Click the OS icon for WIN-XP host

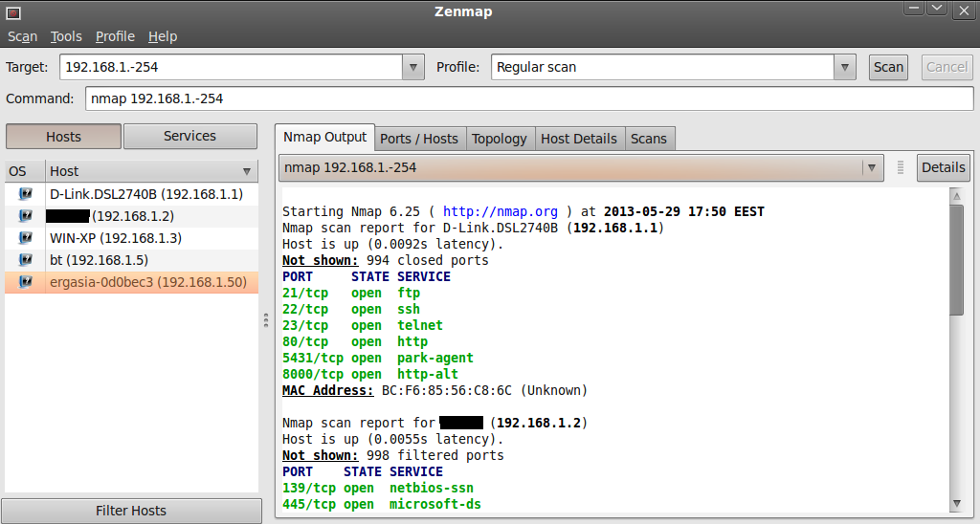tap(25, 237)
